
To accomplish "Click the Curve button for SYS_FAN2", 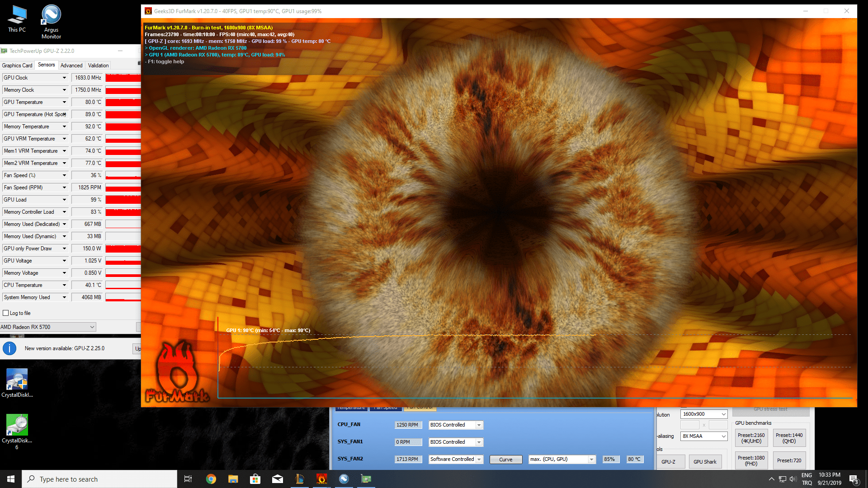I will coord(505,459).
